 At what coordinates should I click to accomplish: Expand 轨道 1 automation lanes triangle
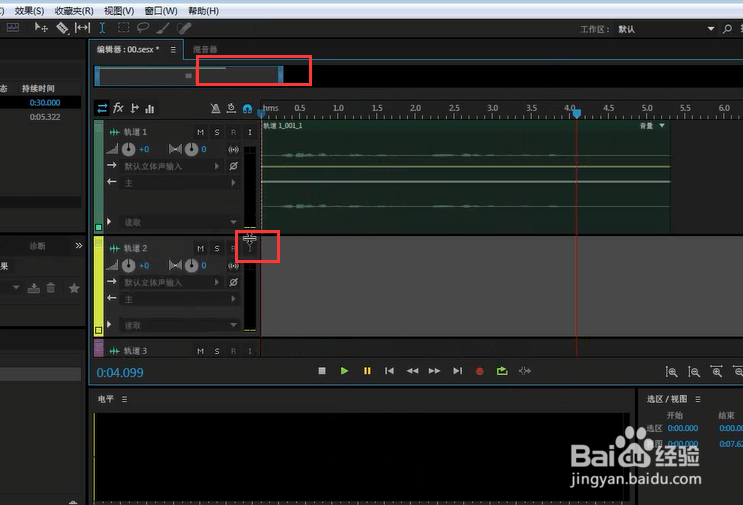click(109, 221)
